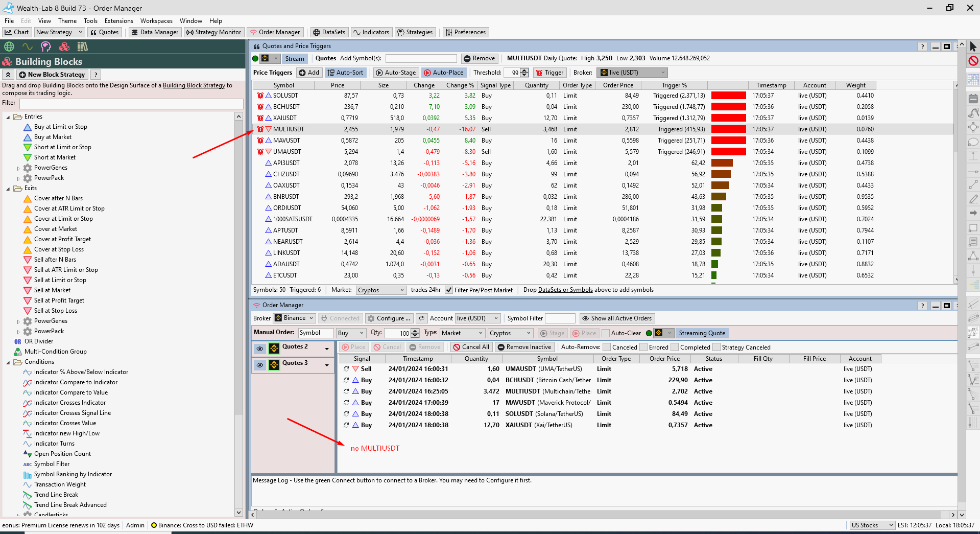Collapse the Entries tree folder

pyautogui.click(x=8, y=117)
